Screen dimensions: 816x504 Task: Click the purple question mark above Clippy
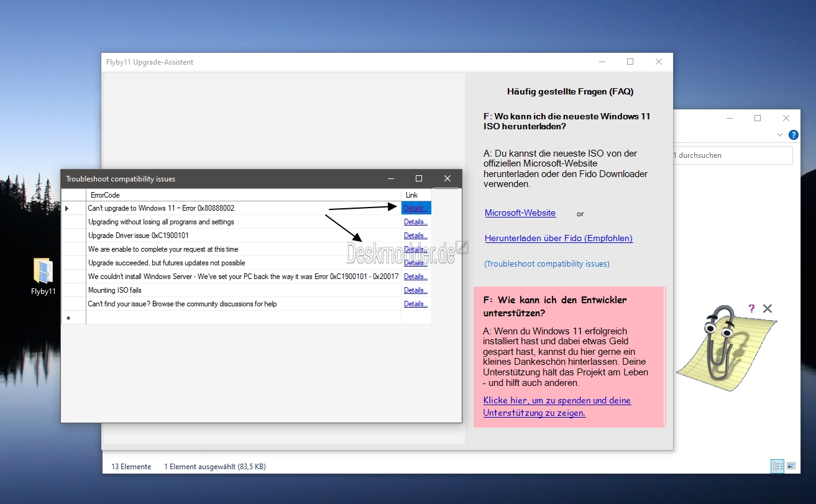tap(751, 308)
